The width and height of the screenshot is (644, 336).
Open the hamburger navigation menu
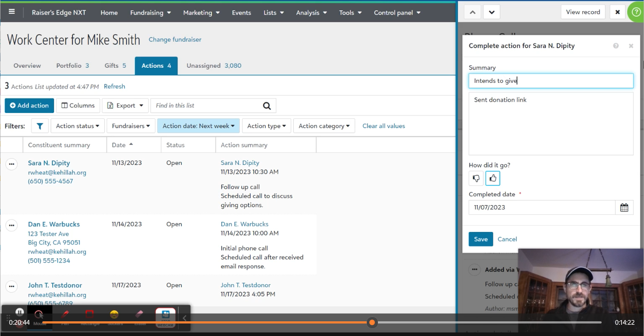[12, 12]
